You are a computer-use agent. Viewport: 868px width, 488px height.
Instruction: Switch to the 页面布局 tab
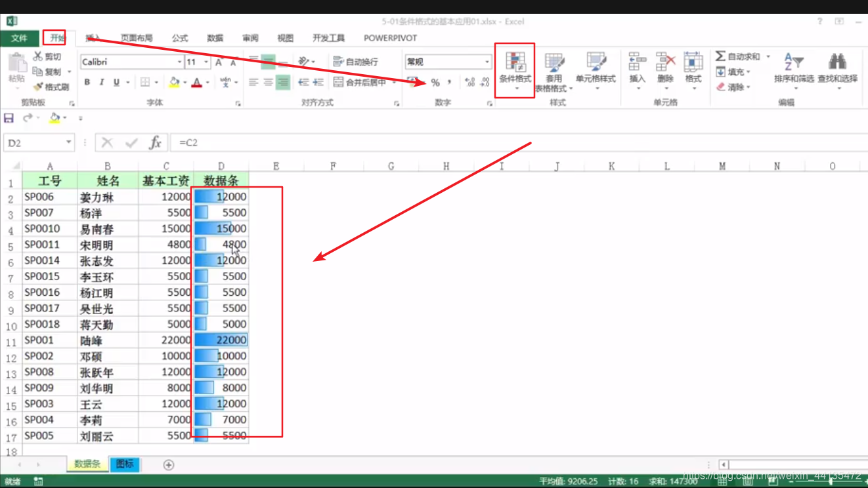coord(137,38)
